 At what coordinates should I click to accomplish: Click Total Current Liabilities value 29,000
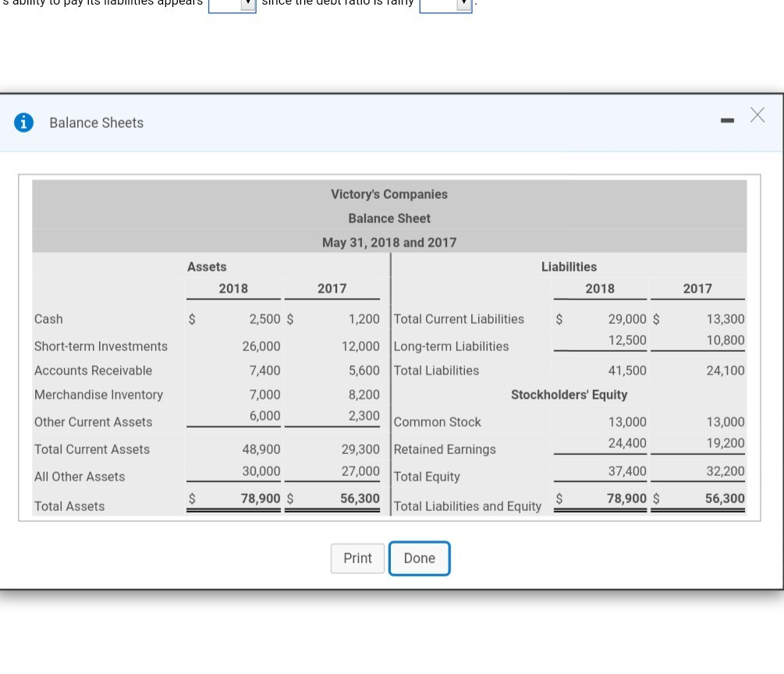tap(627, 319)
